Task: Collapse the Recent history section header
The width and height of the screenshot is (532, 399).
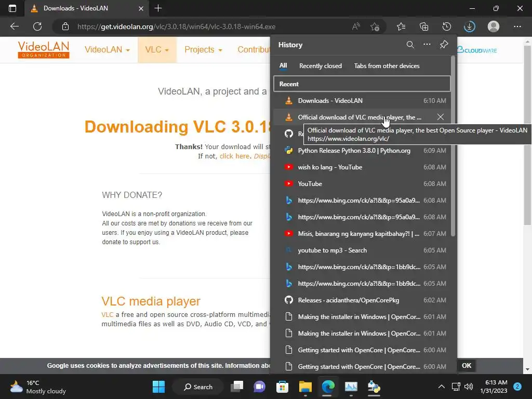Action: [x=362, y=84]
